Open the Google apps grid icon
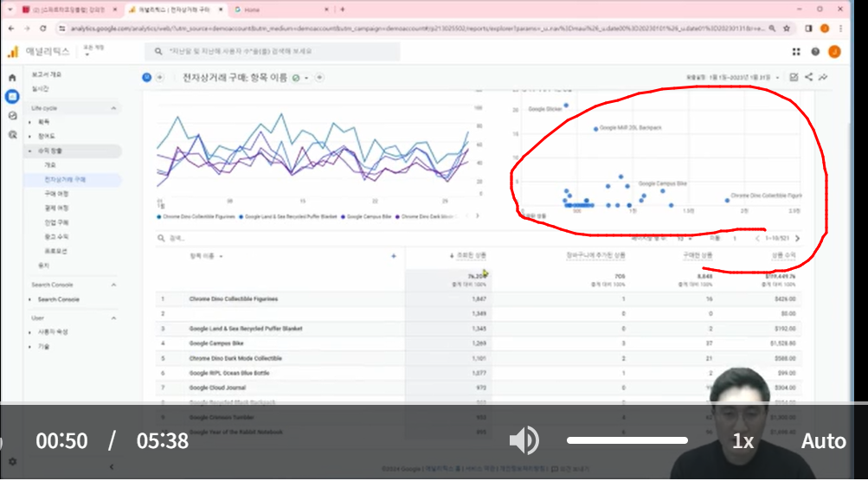 coord(796,52)
